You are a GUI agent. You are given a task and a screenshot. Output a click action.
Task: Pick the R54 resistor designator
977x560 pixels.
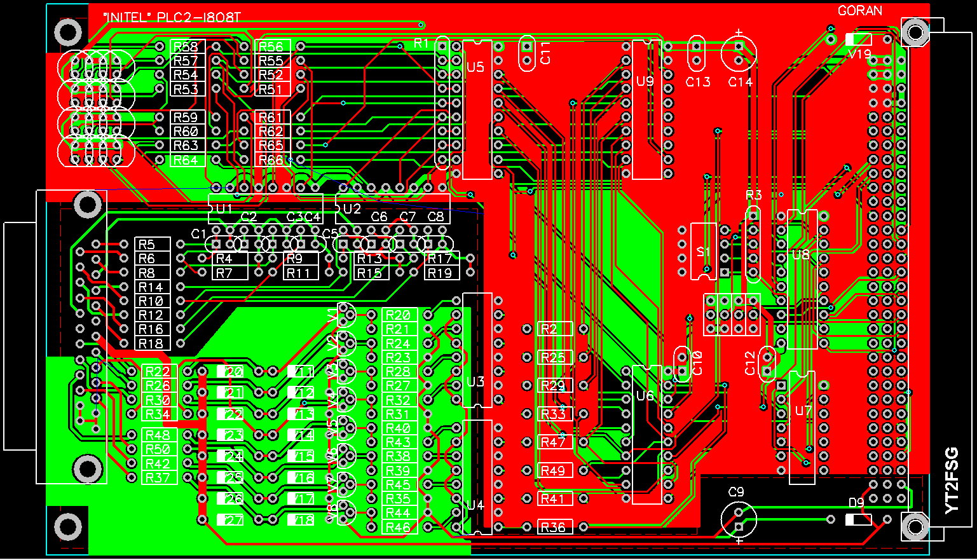pyautogui.click(x=186, y=75)
